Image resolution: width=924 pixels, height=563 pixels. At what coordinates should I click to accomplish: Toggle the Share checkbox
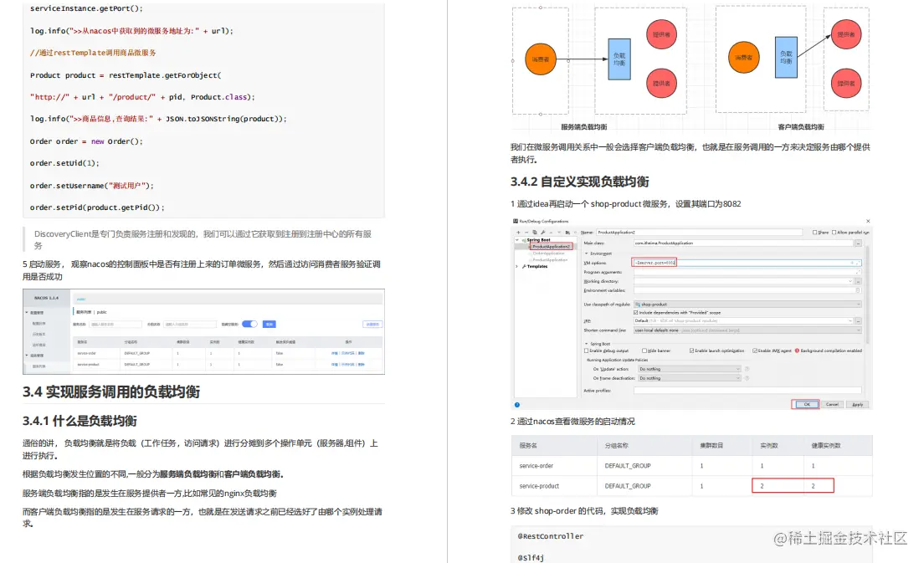pyautogui.click(x=815, y=232)
